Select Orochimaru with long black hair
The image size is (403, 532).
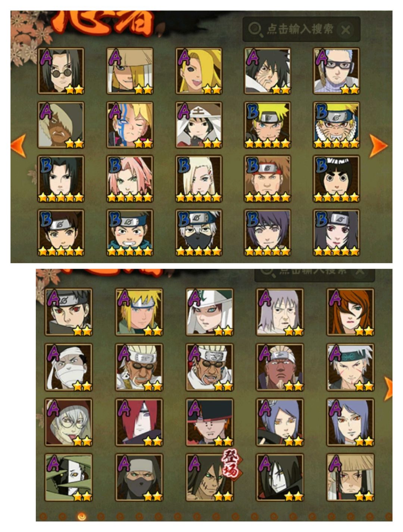coord(279,477)
